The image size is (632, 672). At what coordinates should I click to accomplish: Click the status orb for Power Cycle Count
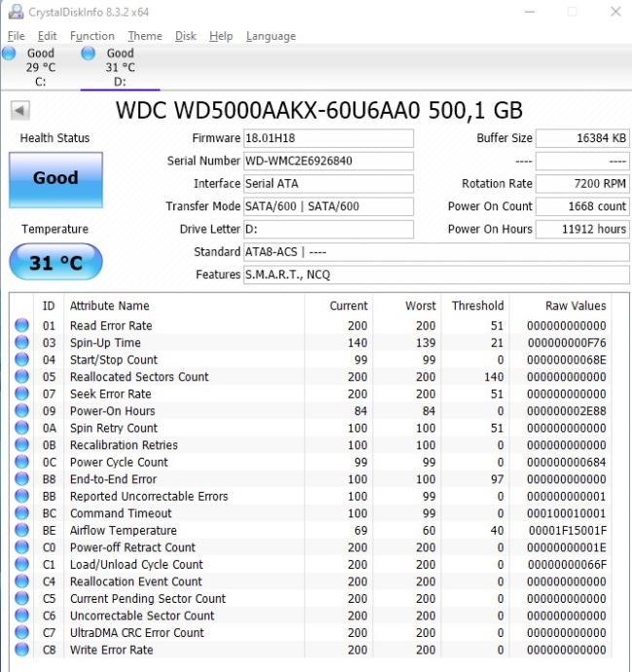coord(21,462)
